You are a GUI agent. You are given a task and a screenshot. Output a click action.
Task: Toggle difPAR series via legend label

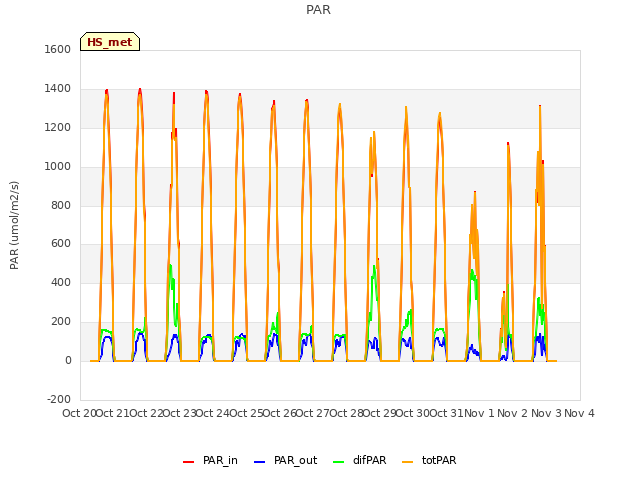[369, 460]
